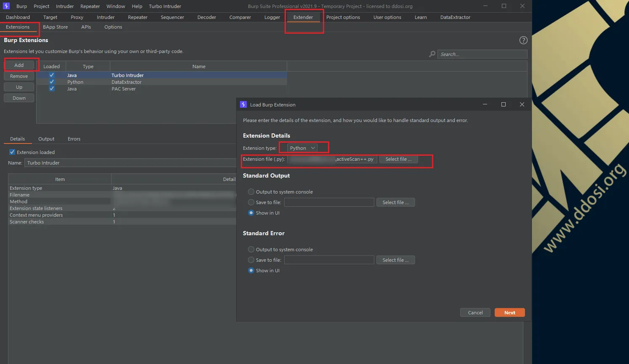
Task: Select Standard Output 'Save to file' radio
Action: point(251,202)
